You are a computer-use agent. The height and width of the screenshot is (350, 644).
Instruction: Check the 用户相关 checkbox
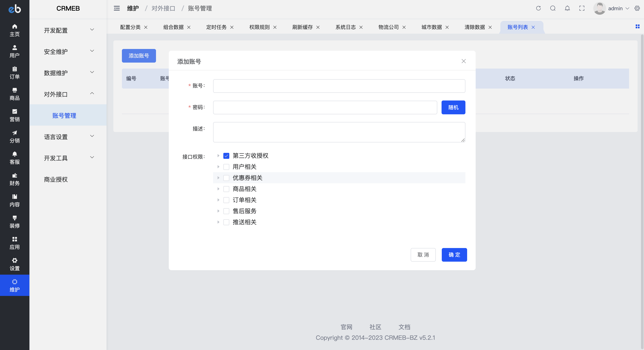click(x=226, y=167)
